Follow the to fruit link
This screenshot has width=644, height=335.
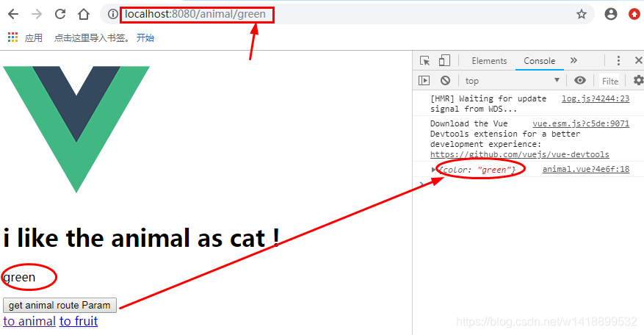(79, 321)
